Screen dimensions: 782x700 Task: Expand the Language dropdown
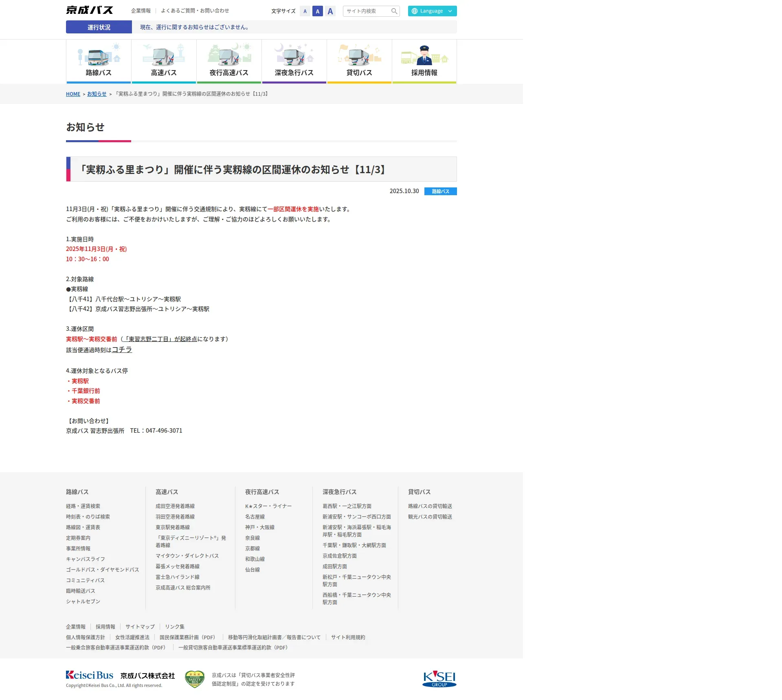click(x=432, y=11)
